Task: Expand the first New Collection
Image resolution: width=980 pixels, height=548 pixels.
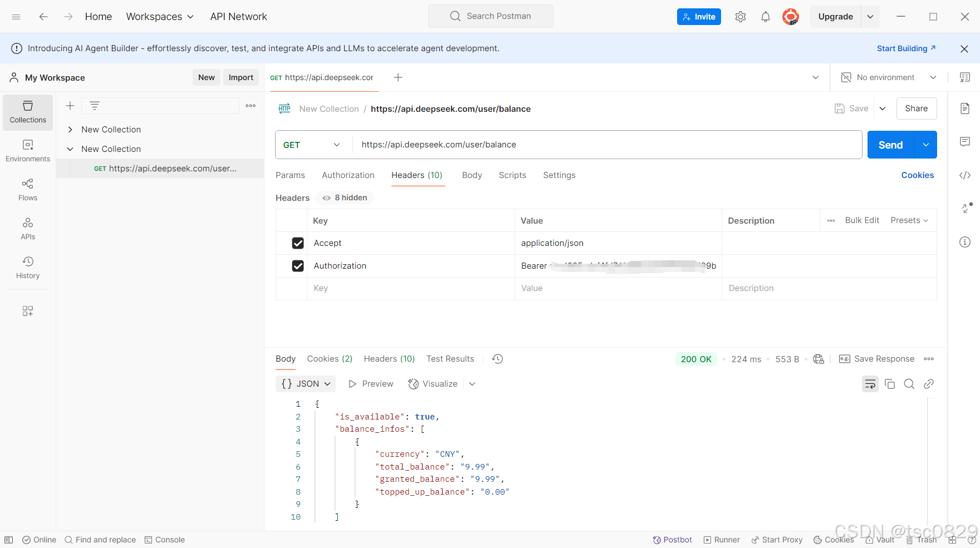Action: click(x=70, y=130)
